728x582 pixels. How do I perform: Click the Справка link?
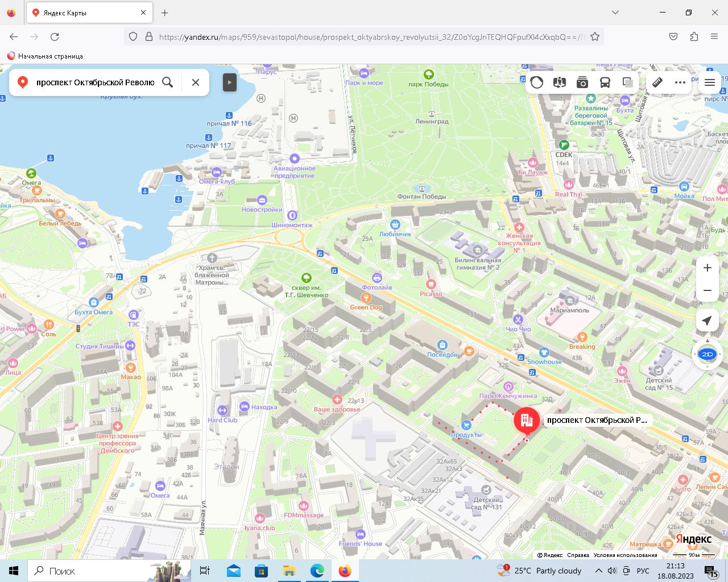(x=578, y=555)
